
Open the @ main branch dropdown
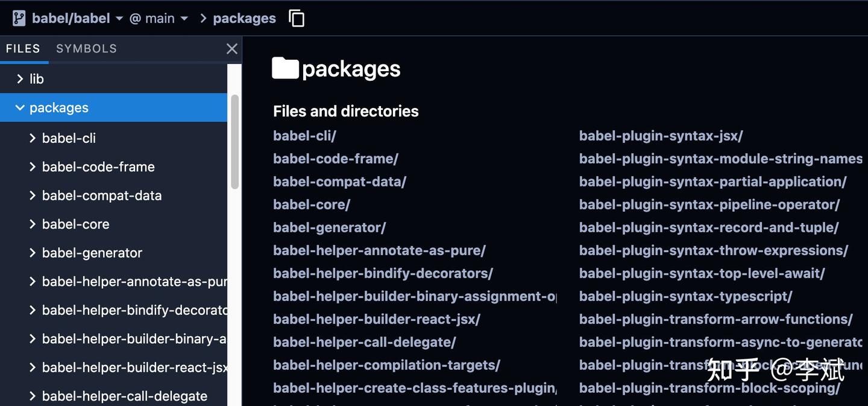click(159, 18)
